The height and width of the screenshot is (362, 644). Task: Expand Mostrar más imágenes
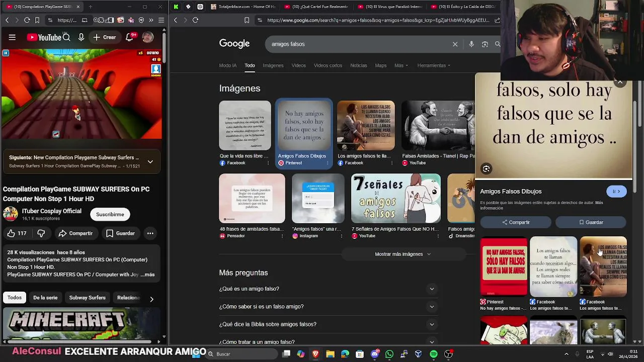click(403, 254)
